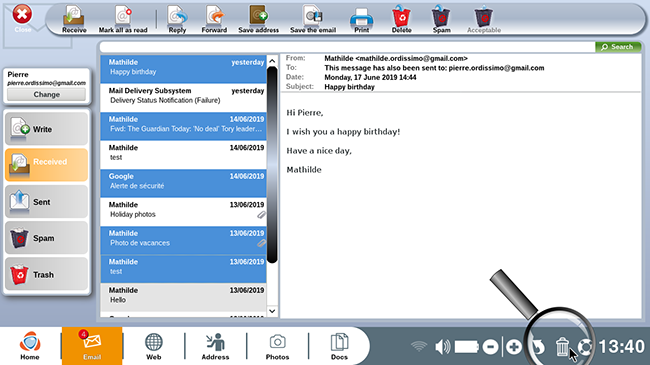
Task: Open the Sent folder
Action: (46, 202)
